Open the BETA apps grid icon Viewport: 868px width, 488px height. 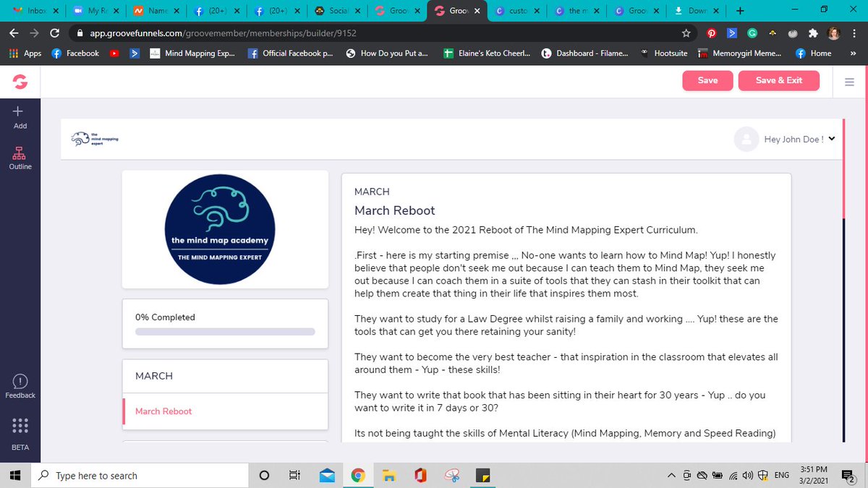(x=20, y=425)
